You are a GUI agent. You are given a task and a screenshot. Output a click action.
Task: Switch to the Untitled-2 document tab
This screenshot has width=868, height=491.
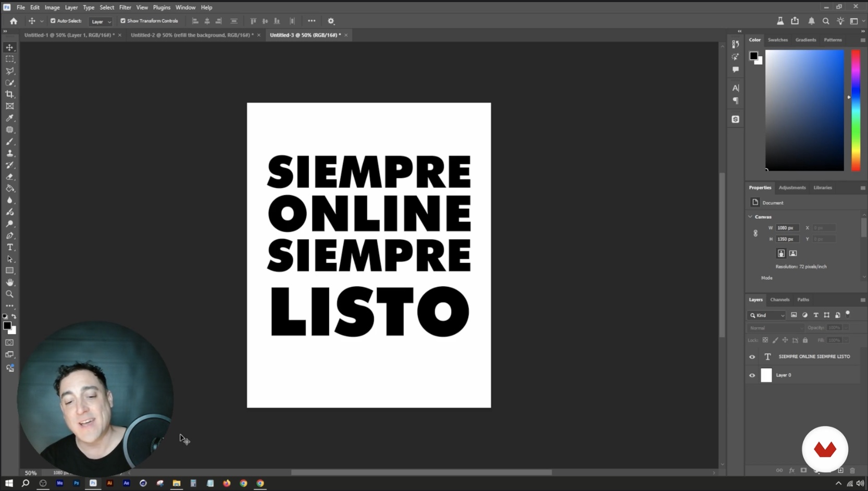pos(192,35)
